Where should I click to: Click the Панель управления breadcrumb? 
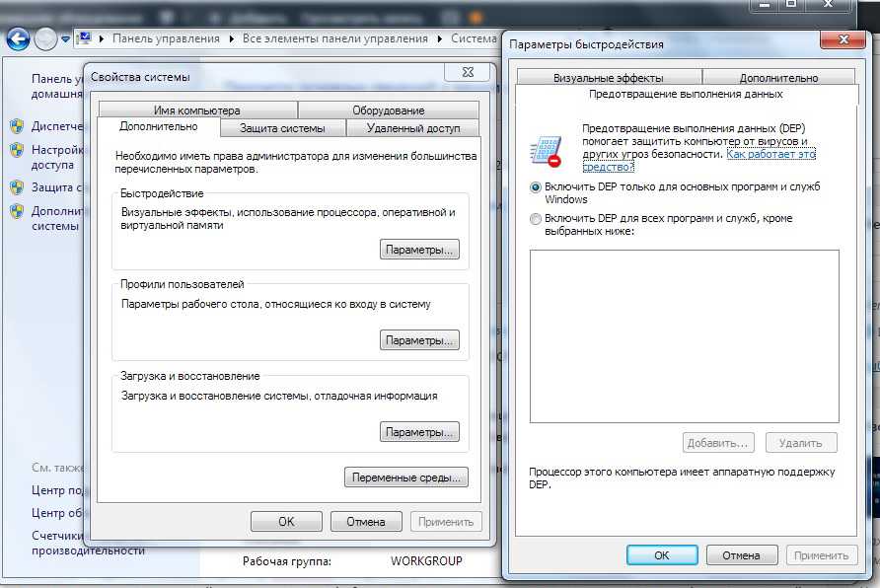click(x=166, y=38)
